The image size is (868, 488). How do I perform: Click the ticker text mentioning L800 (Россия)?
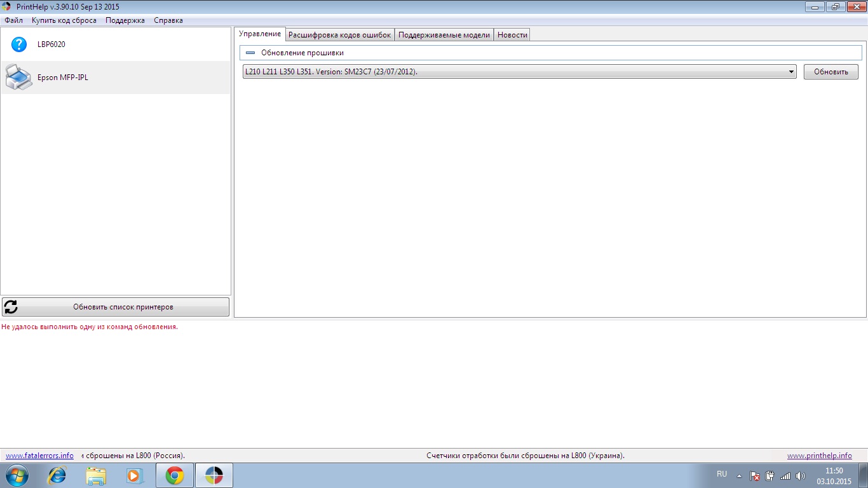tap(133, 456)
